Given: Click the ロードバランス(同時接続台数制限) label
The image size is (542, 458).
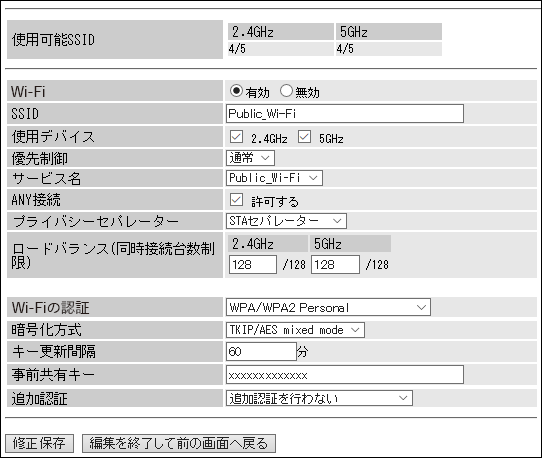Looking at the screenshot, I should pos(113,255).
